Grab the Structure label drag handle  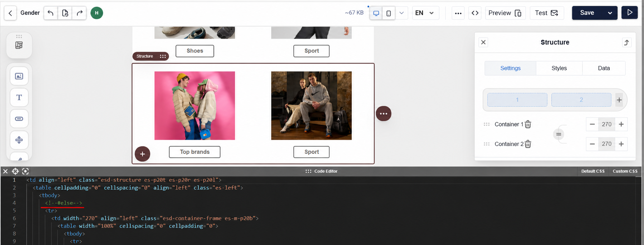click(x=163, y=56)
